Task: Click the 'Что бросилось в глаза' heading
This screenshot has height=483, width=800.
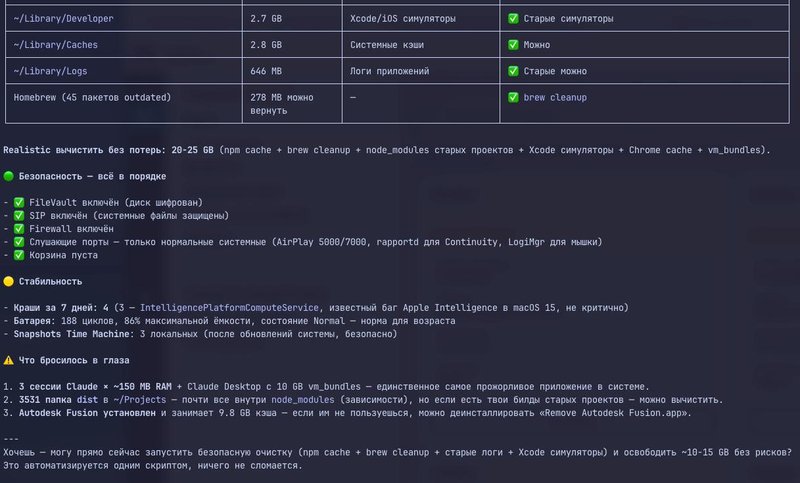Action: point(74,360)
